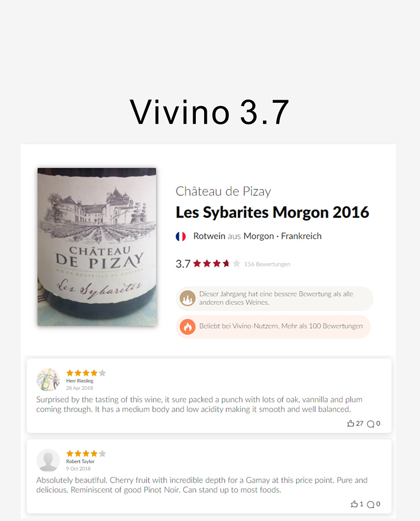
Task: Open comments on Herr Riesling's review
Action: click(371, 423)
